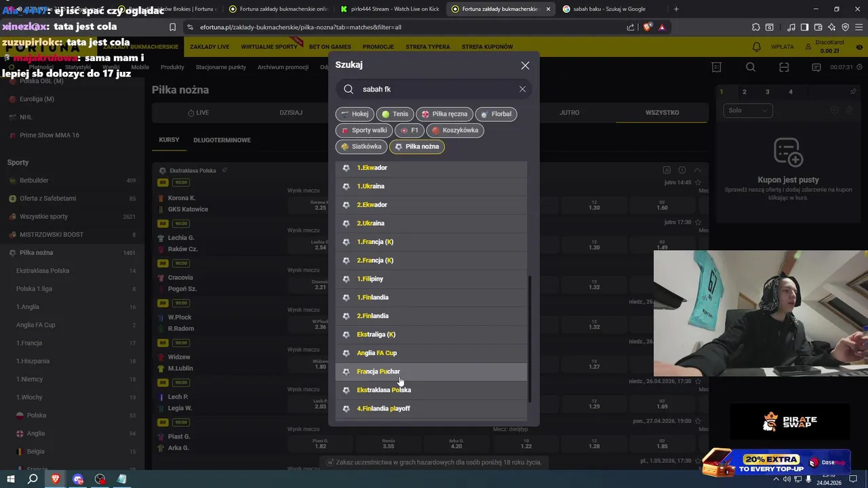Select the WSZYSTKO date filter tab

tap(662, 113)
